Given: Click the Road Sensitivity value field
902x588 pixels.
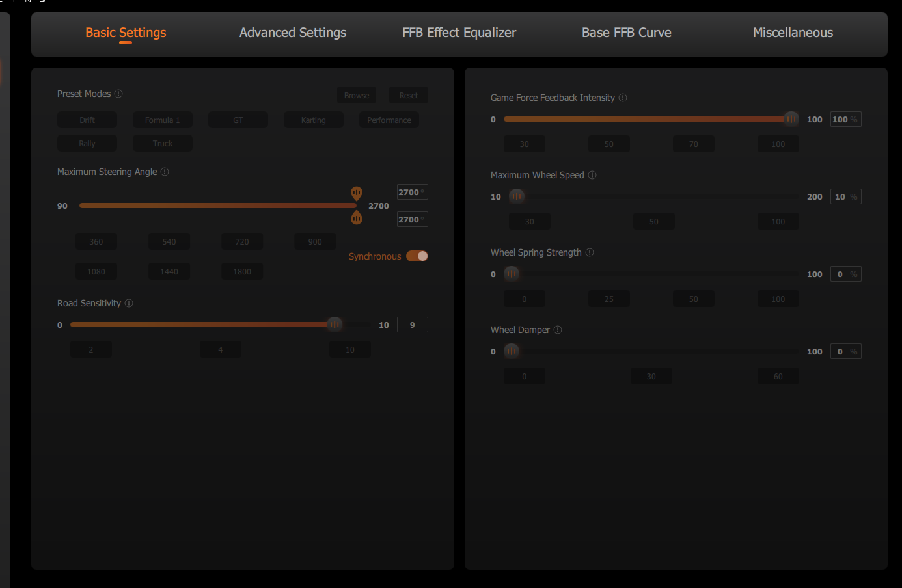Looking at the screenshot, I should click(413, 325).
